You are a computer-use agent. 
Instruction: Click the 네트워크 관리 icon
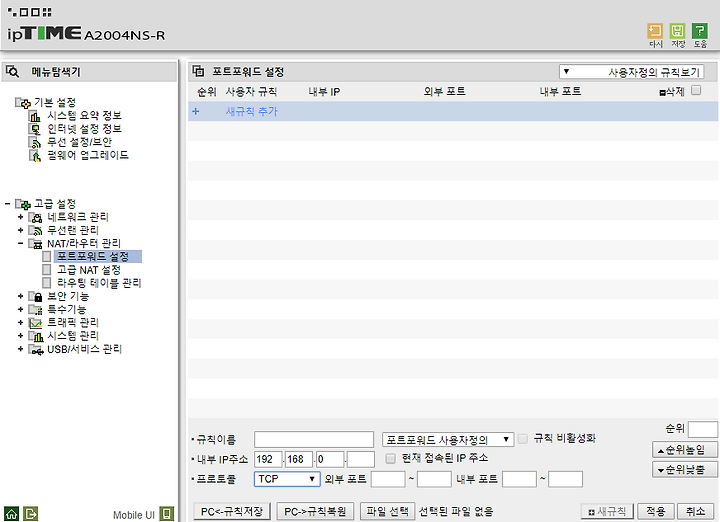(36, 217)
